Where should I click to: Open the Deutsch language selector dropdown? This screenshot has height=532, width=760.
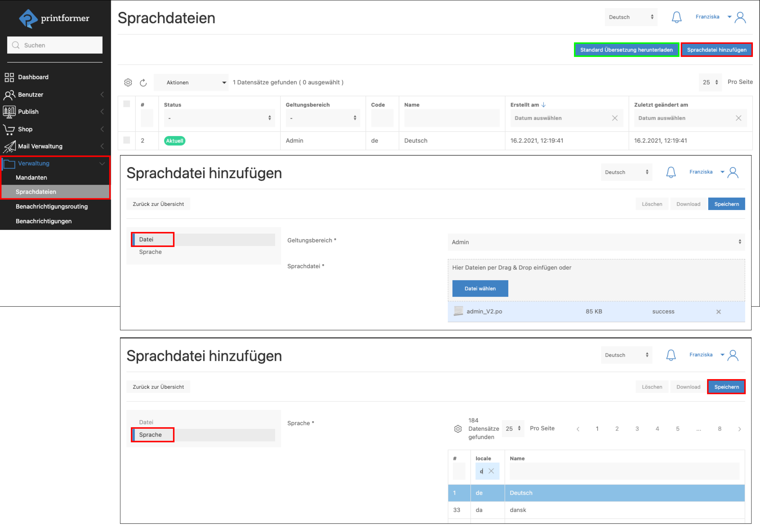pyautogui.click(x=631, y=17)
